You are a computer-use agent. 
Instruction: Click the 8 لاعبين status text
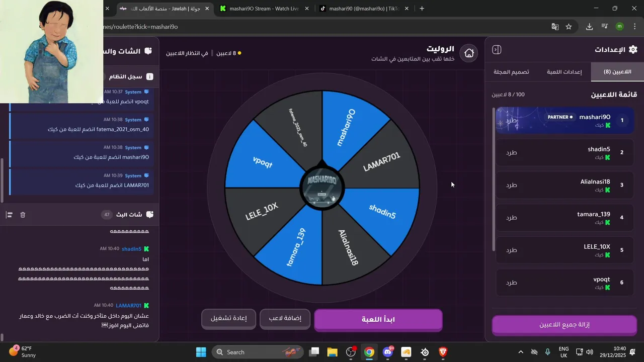point(226,53)
